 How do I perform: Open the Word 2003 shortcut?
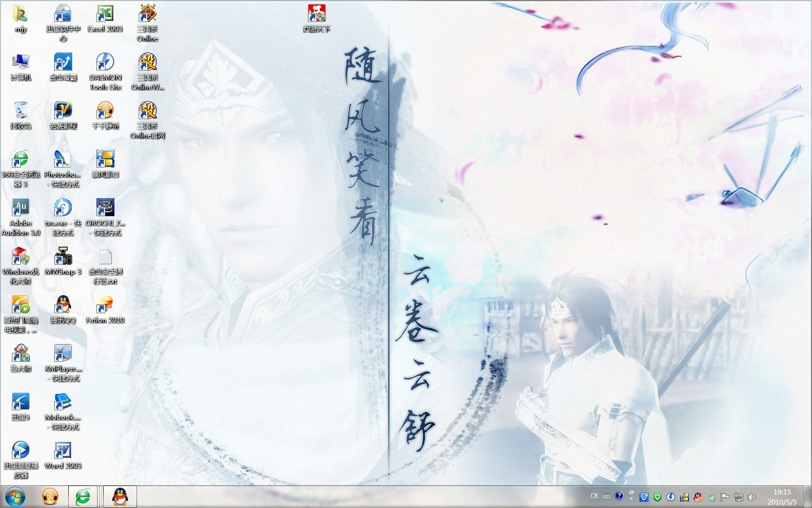(63, 456)
